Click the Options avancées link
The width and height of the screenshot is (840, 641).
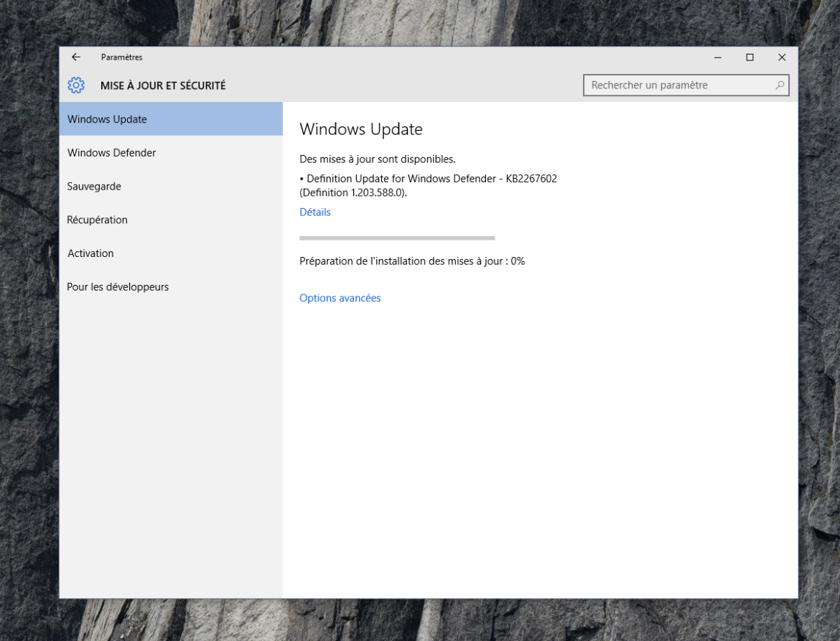(x=340, y=298)
